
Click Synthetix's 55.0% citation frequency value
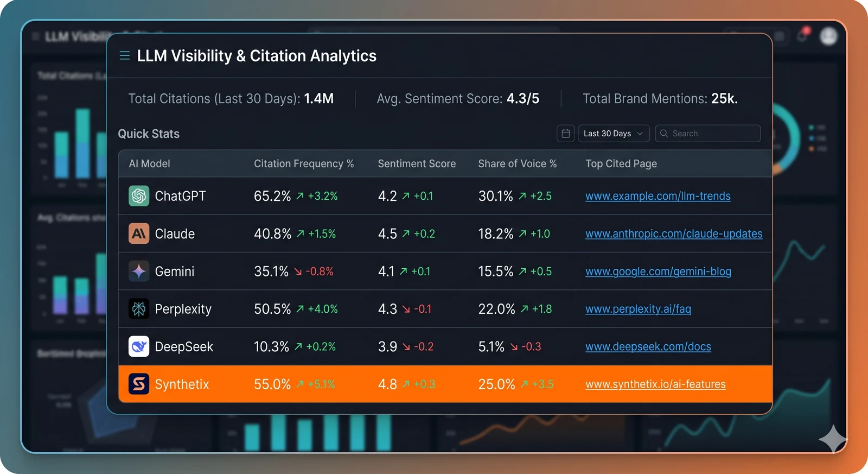tap(272, 384)
